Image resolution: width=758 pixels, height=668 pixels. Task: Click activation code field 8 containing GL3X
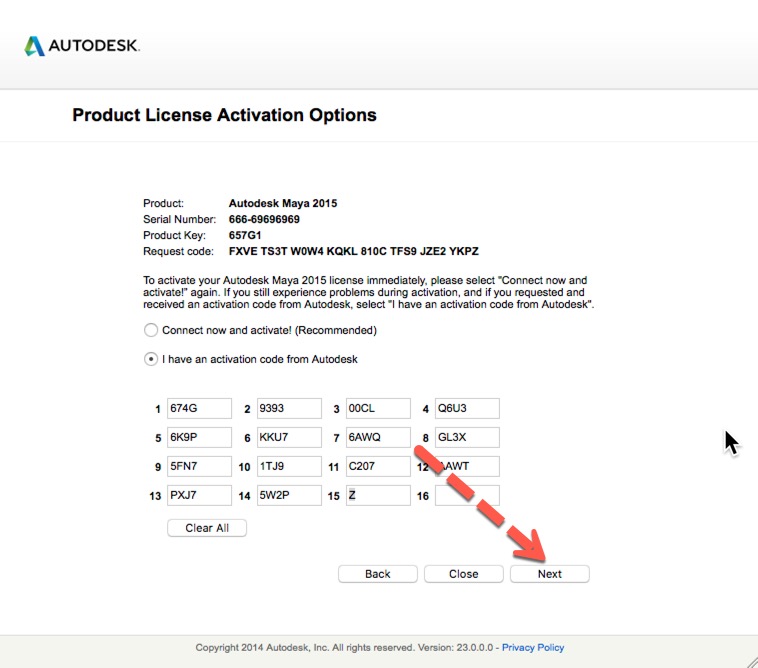467,437
